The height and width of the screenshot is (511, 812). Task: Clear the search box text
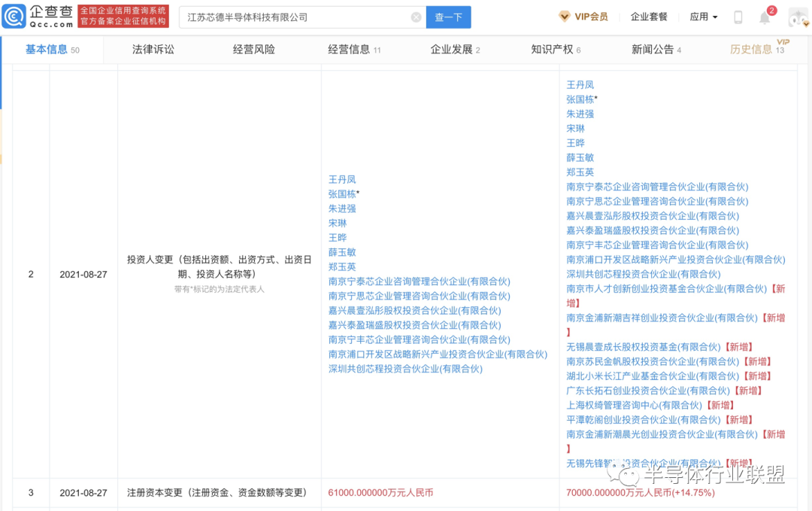coord(416,17)
